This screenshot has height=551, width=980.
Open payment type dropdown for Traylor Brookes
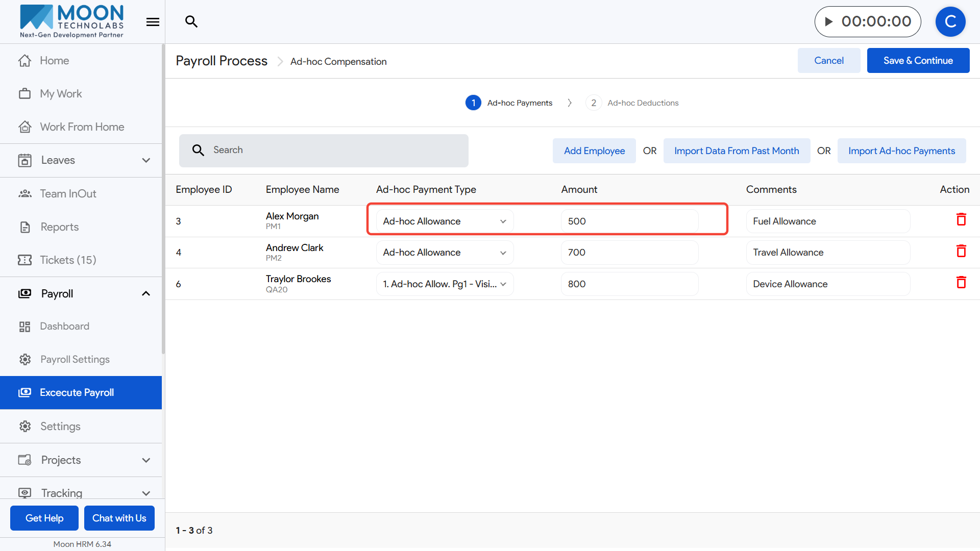click(444, 284)
